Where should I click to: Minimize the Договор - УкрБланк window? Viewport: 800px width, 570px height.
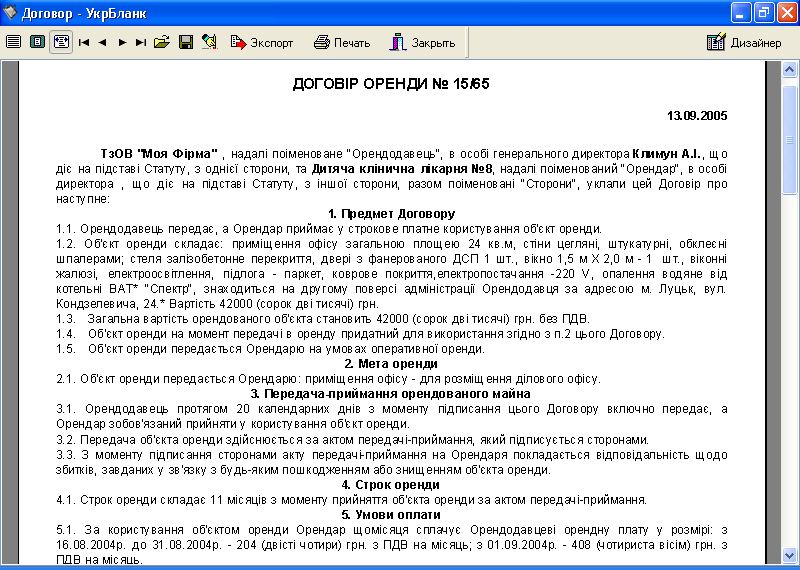click(738, 13)
